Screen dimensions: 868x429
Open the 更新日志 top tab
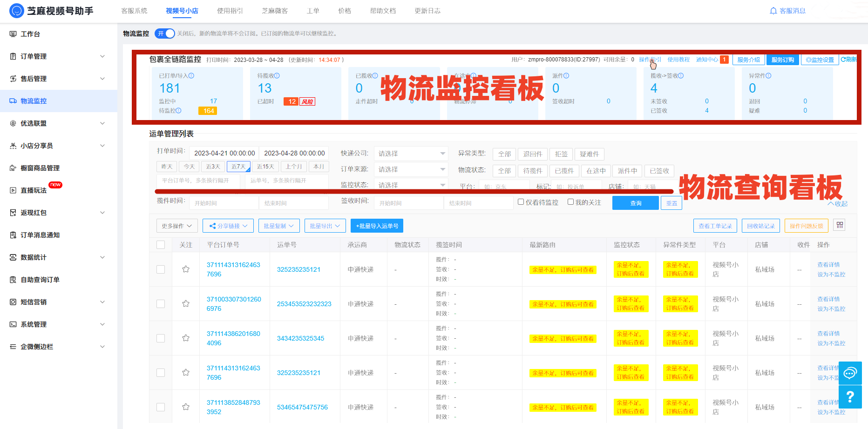(x=427, y=11)
